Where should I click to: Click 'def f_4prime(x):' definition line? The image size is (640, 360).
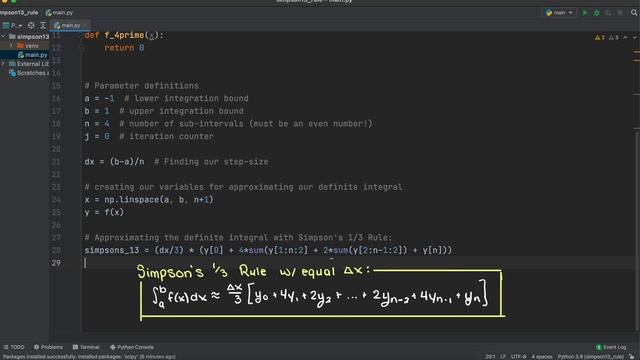click(x=124, y=36)
